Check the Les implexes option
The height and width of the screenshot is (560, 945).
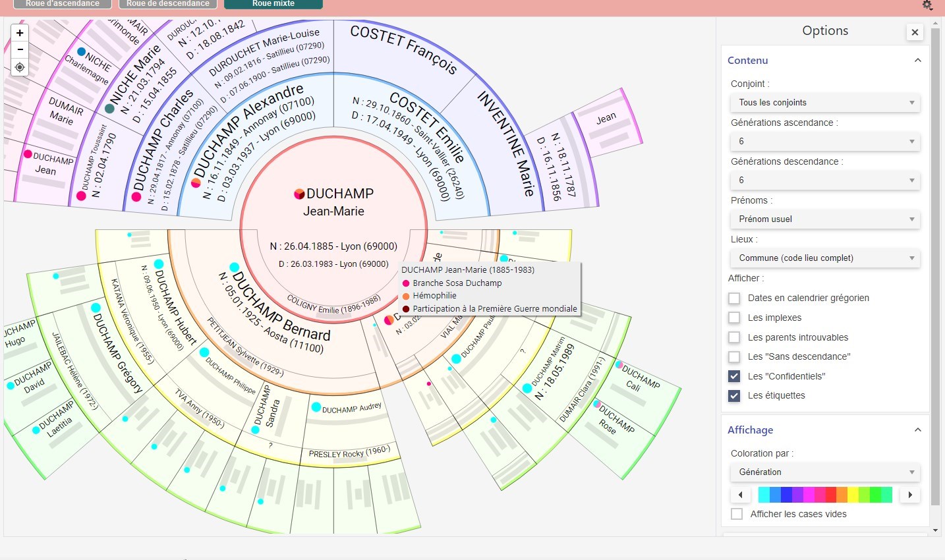734,318
